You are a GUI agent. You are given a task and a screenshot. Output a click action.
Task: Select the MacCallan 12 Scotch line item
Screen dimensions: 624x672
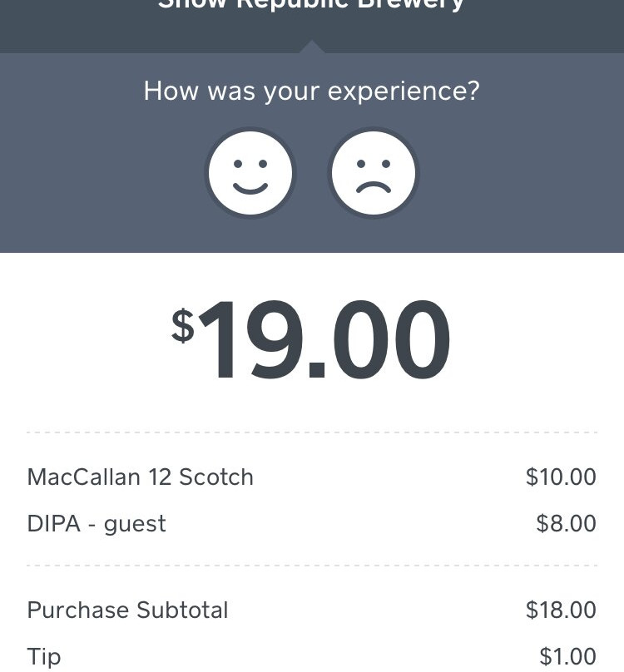[140, 477]
